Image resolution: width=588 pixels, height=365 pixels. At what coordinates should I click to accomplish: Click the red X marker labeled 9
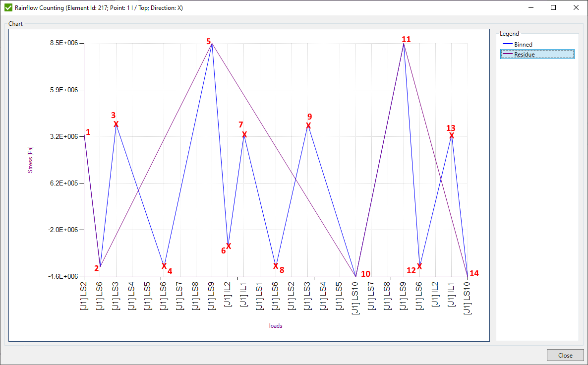(308, 126)
